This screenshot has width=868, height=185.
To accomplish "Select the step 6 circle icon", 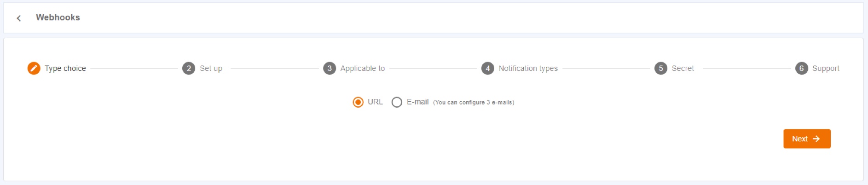I will click(802, 68).
